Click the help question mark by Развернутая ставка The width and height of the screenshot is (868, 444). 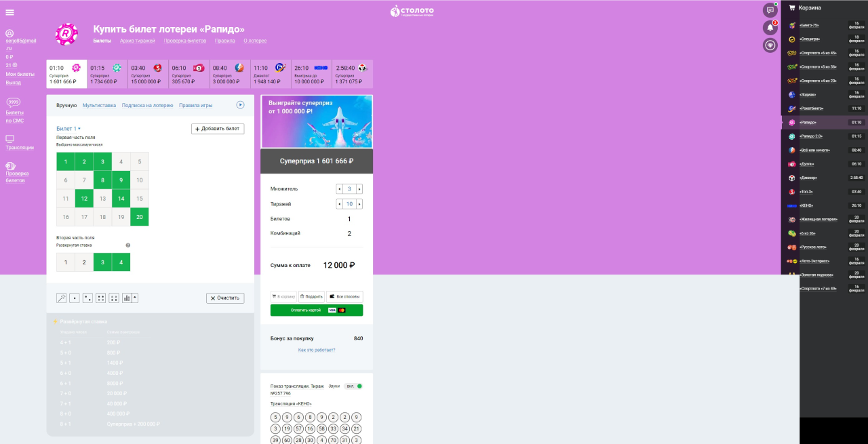[127, 245]
